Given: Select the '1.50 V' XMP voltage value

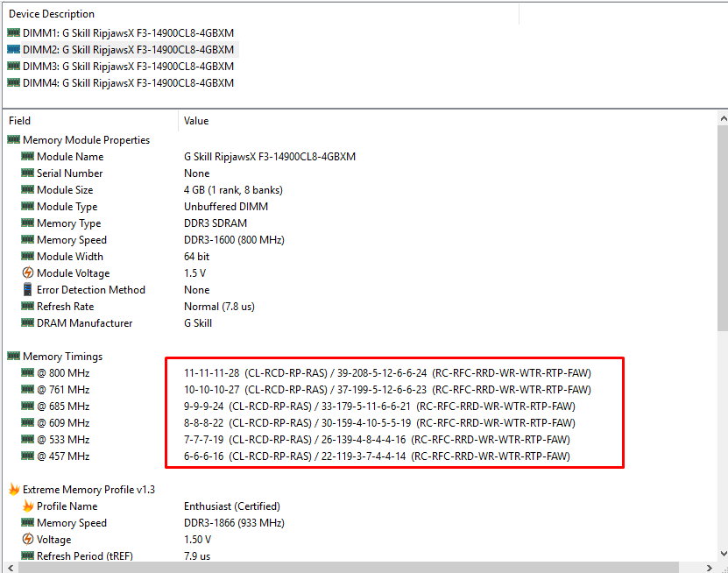Looking at the screenshot, I should (197, 540).
